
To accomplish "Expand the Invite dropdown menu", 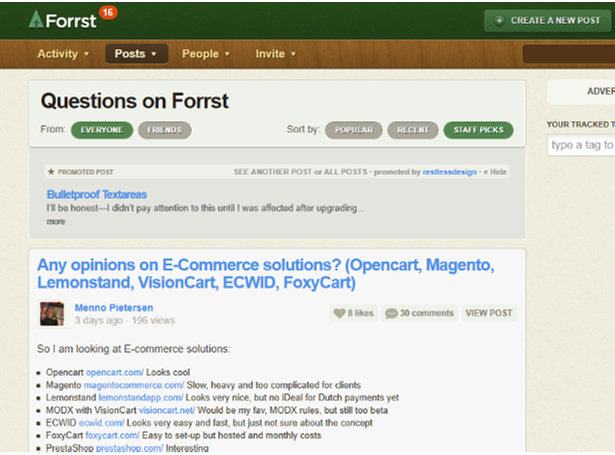I will pyautogui.click(x=275, y=54).
